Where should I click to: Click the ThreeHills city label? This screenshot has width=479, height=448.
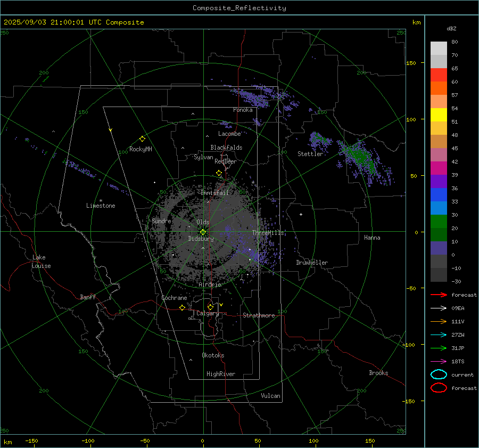coord(268,233)
